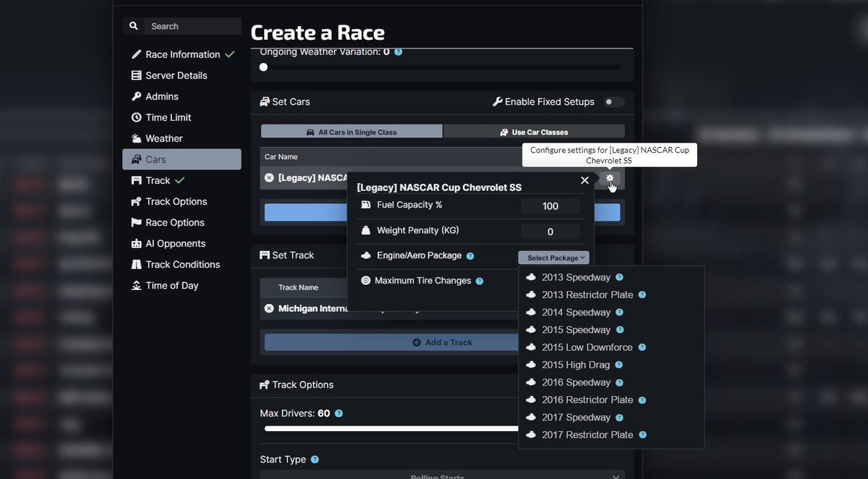This screenshot has height=479, width=868.
Task: Open Server Details section
Action: pos(182,75)
